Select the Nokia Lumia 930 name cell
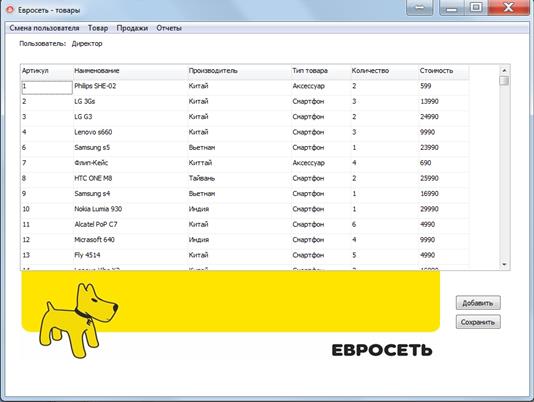The width and height of the screenshot is (534, 402). [x=130, y=209]
